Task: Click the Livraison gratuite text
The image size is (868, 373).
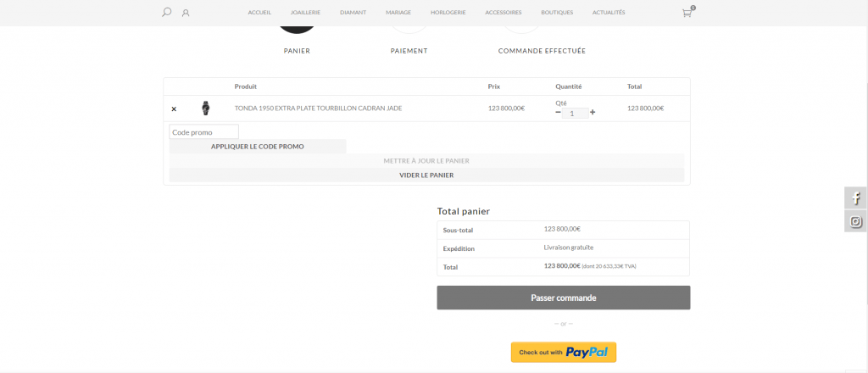Action: pos(569,248)
